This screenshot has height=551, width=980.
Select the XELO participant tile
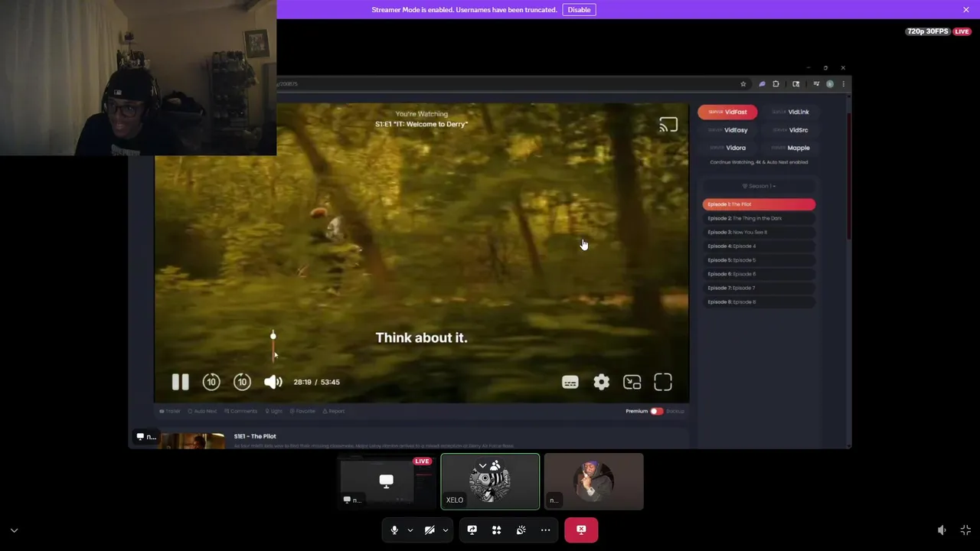pos(490,482)
